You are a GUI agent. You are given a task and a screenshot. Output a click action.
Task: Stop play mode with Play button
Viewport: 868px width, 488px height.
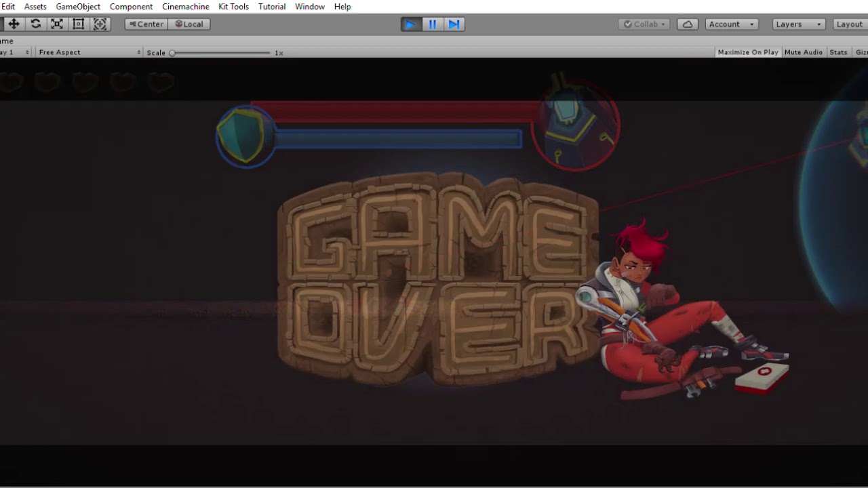[410, 24]
